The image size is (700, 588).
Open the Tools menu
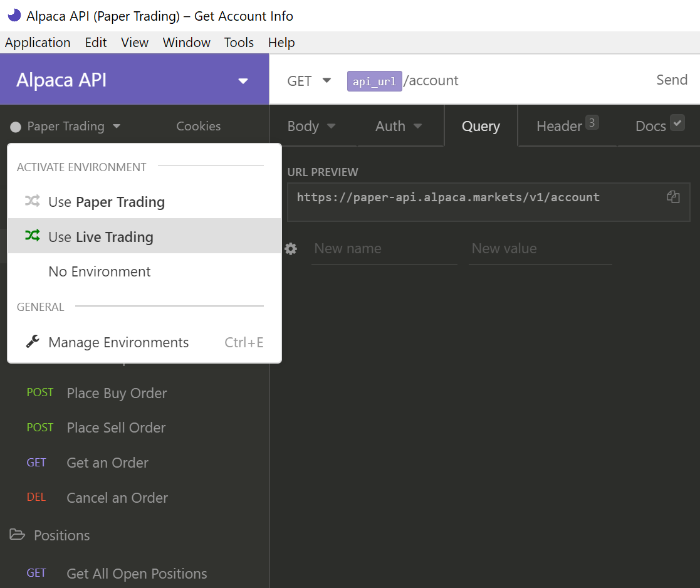pos(238,43)
